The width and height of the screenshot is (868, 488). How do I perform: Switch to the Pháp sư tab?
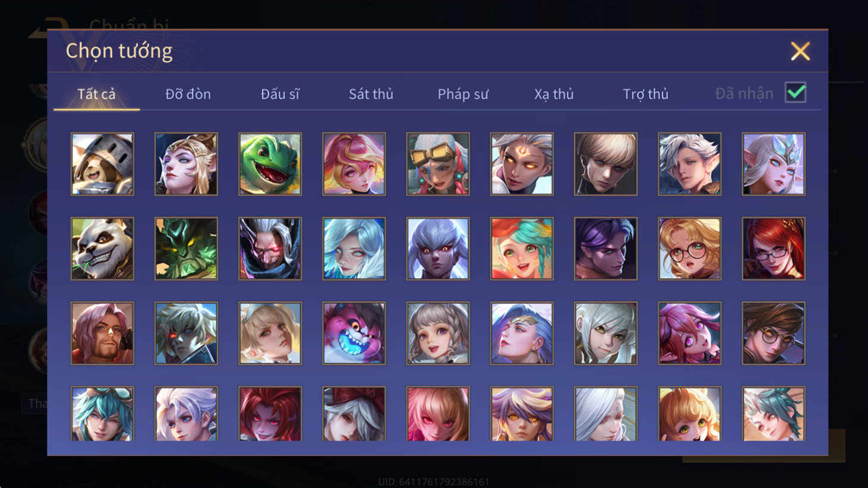point(463,94)
